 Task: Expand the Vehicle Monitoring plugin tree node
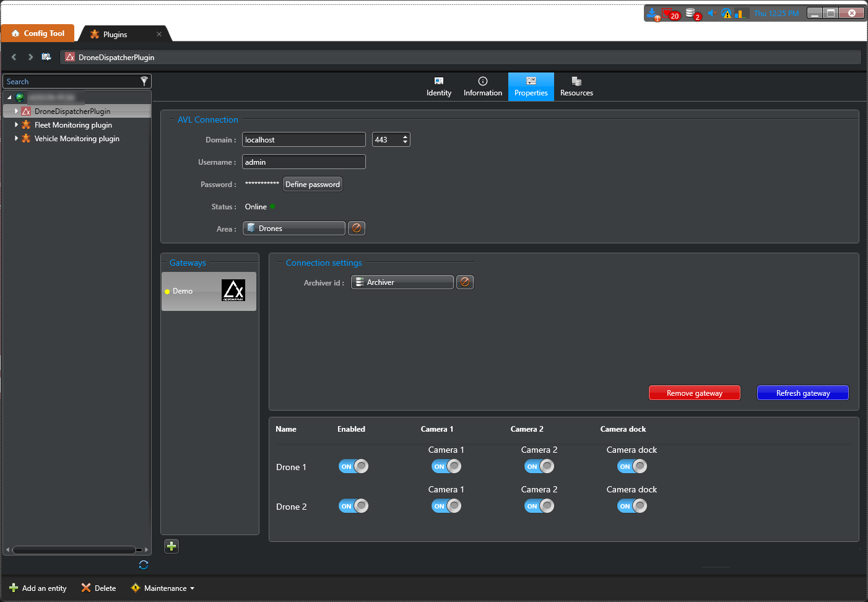(x=16, y=138)
